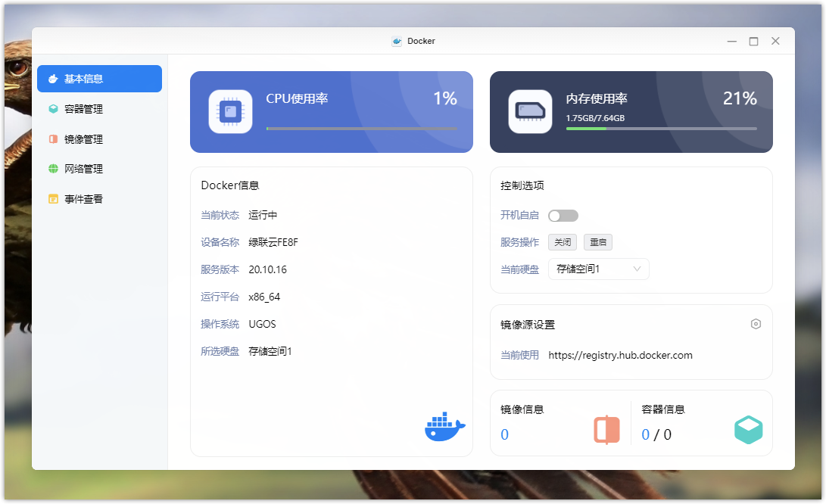Click the Docker whale logo
826x504 pixels.
tap(444, 428)
